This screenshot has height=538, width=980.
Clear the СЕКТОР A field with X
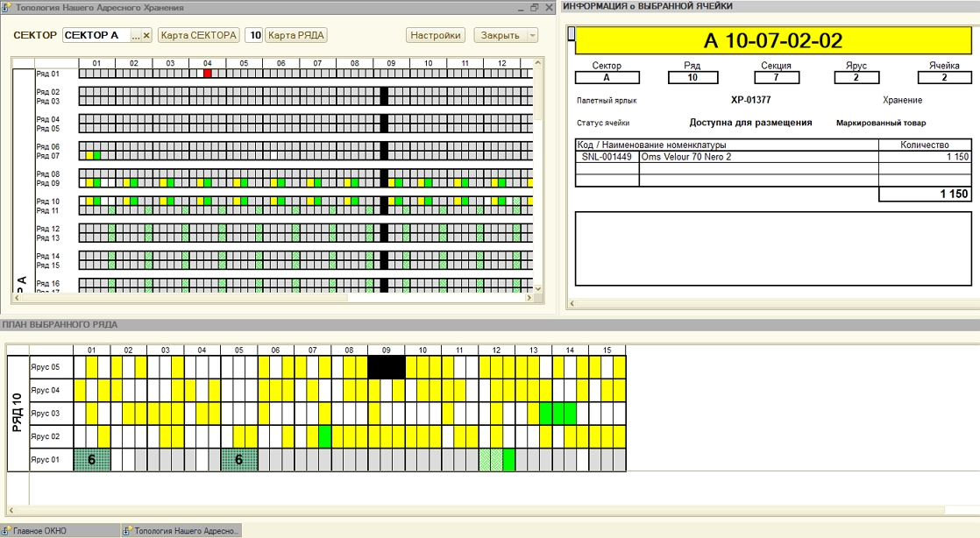146,36
